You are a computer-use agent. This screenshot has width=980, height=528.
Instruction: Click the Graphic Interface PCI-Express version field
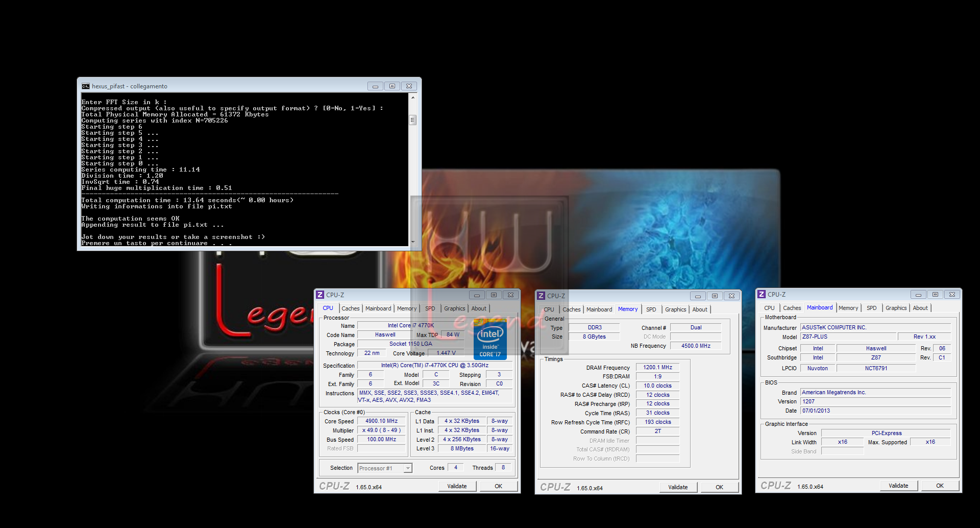point(887,434)
